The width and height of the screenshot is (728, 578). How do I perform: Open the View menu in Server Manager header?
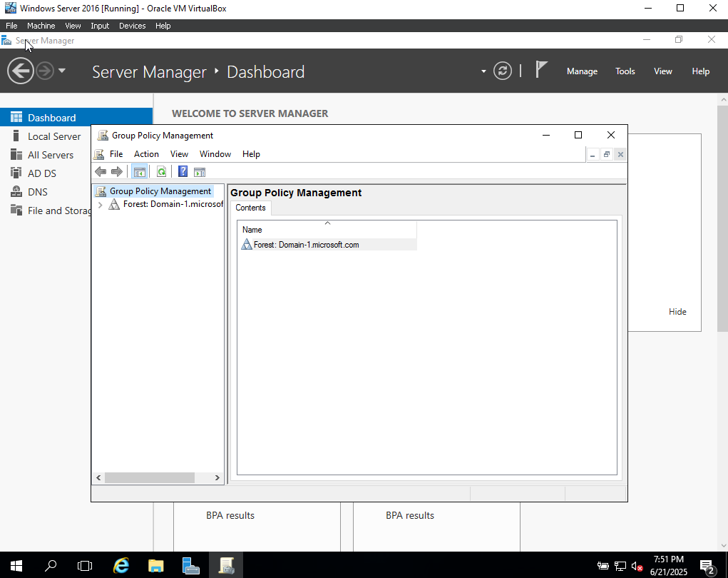coord(662,71)
